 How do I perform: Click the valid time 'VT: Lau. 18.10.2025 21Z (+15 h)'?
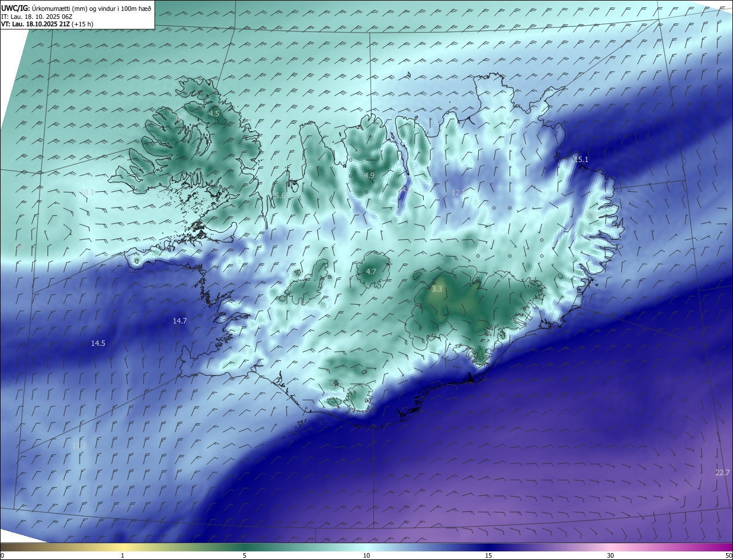tap(47, 24)
